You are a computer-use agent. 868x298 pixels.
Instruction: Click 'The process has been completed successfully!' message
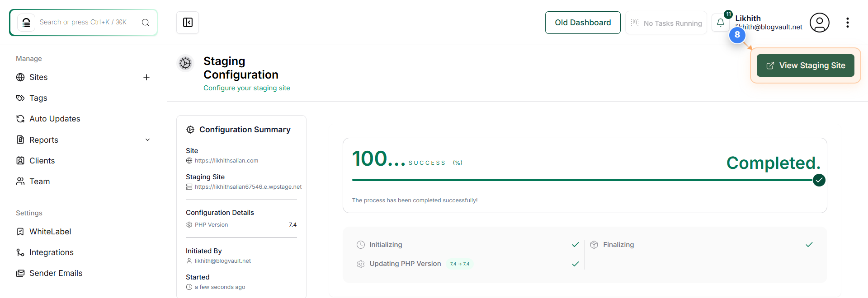click(415, 200)
